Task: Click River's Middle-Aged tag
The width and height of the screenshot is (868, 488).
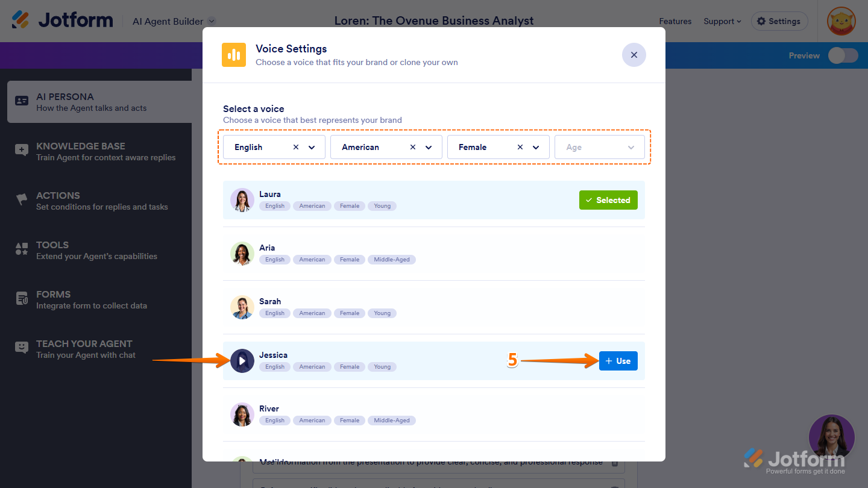Action: click(392, 421)
